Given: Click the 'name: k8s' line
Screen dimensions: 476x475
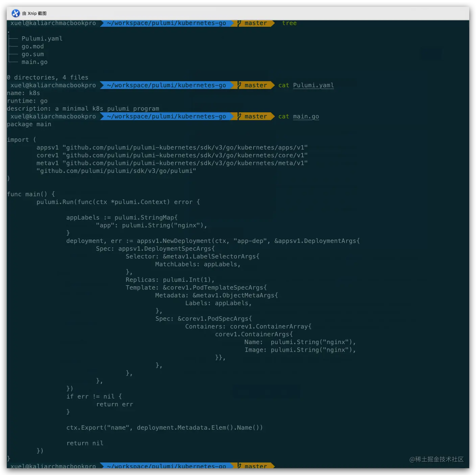Looking at the screenshot, I should 23,93.
